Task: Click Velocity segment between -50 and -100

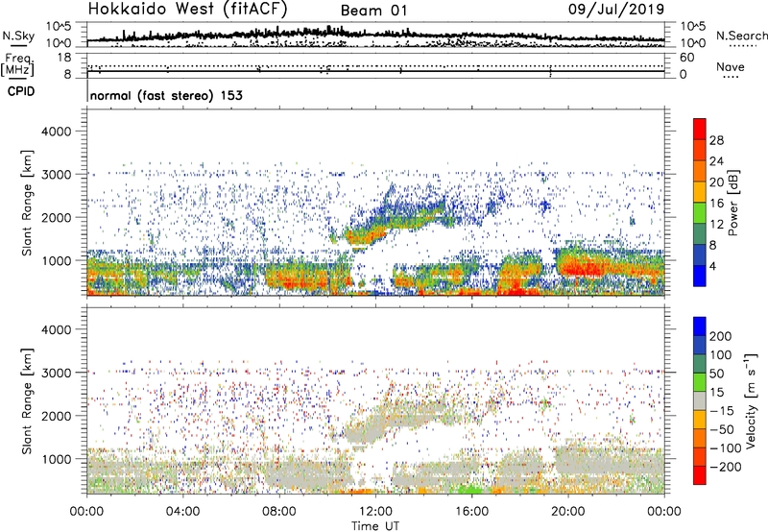Action: (700, 438)
